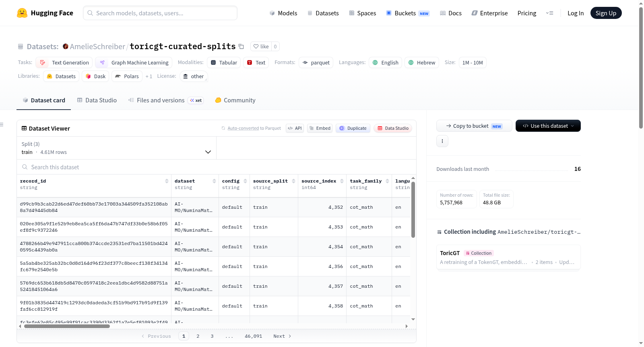The width and height of the screenshot is (644, 347).
Task: Focus the top search models field
Action: click(x=160, y=13)
